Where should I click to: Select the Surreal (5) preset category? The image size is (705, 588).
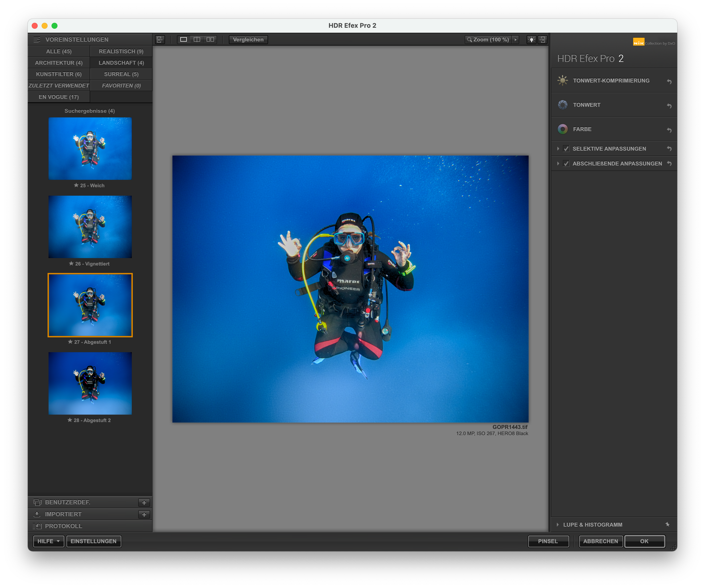pyautogui.click(x=121, y=74)
